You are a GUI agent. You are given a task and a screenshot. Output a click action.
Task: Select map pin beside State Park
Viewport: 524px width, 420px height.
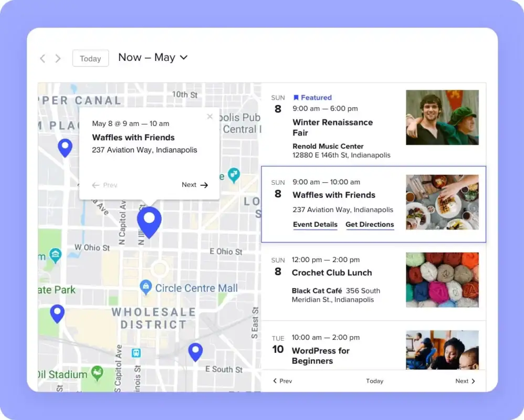click(x=57, y=314)
